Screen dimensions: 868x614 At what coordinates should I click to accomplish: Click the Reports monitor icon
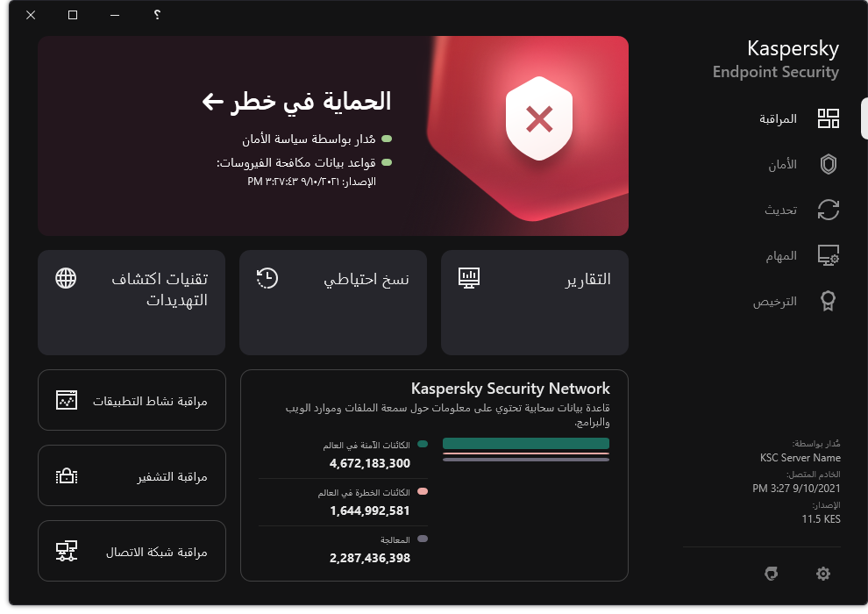click(x=470, y=278)
